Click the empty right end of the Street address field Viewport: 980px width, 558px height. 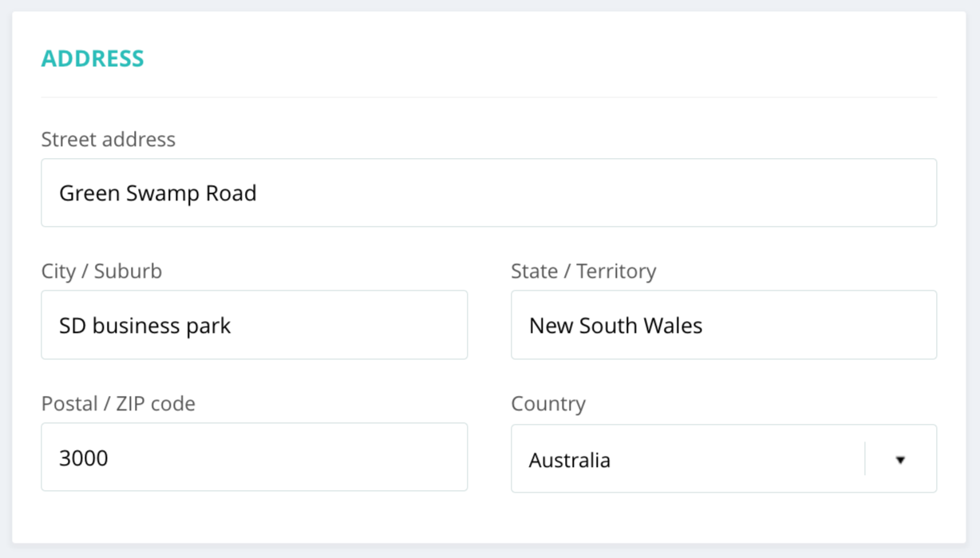point(878,193)
